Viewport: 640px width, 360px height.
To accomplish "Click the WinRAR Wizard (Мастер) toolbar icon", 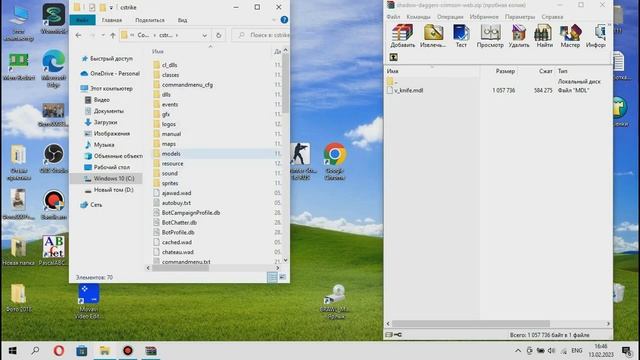I will click(x=570, y=36).
